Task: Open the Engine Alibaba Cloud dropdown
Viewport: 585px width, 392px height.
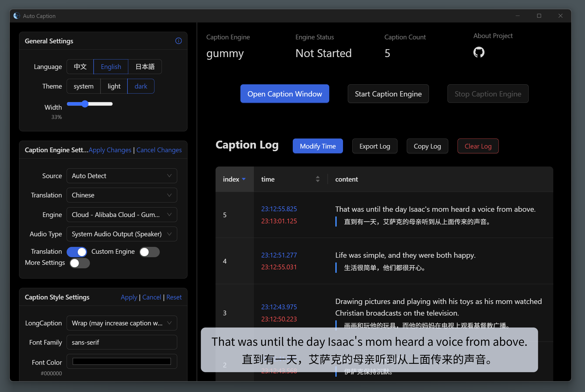Action: click(122, 215)
